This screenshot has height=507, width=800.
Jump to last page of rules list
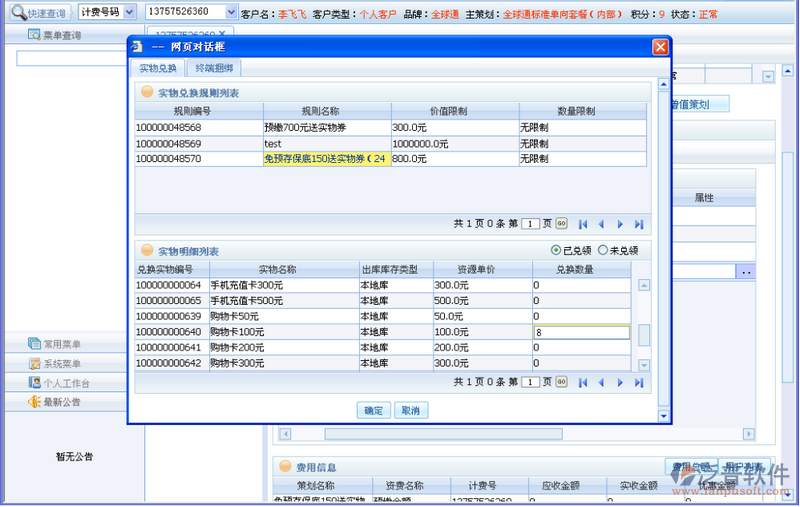tap(639, 224)
